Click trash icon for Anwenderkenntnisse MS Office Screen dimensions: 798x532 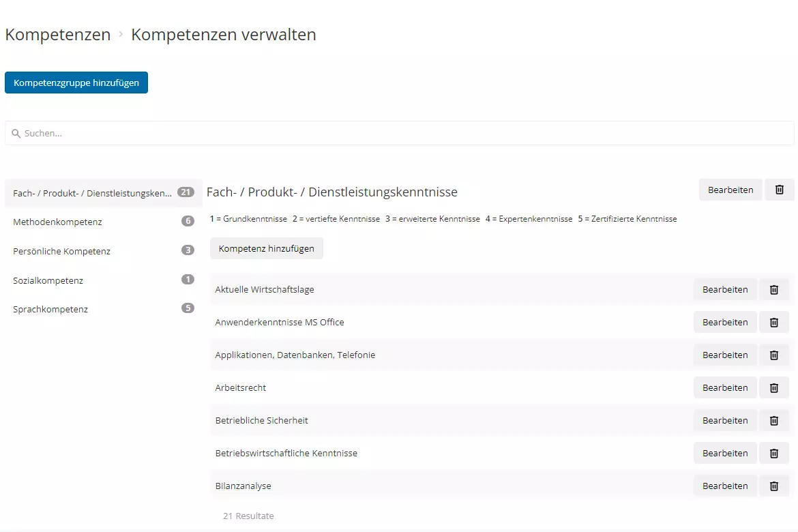tap(774, 322)
